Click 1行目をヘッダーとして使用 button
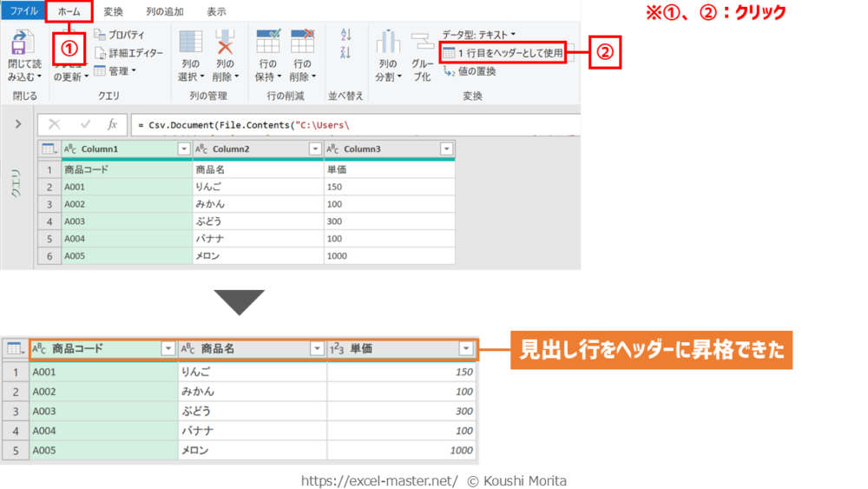 [x=503, y=53]
